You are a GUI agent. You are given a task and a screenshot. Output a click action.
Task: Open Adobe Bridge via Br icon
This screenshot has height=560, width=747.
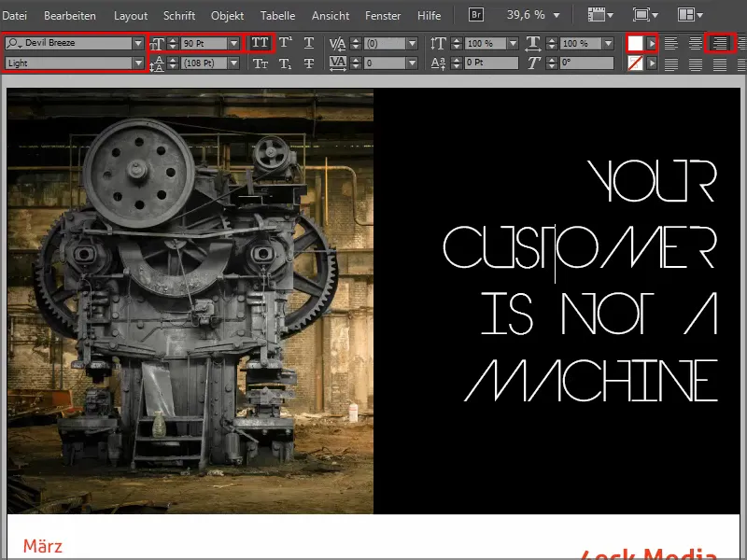(476, 15)
